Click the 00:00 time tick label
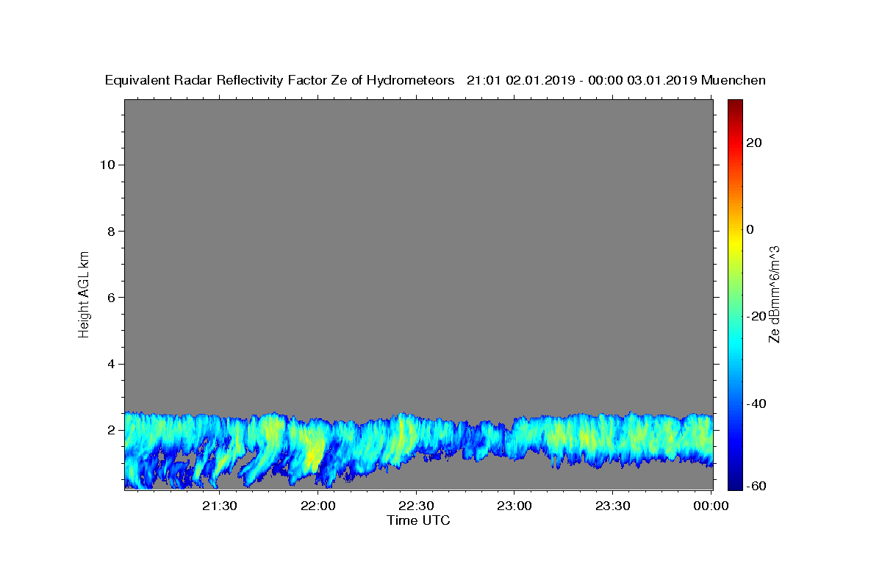The image size is (882, 588). pos(711,506)
